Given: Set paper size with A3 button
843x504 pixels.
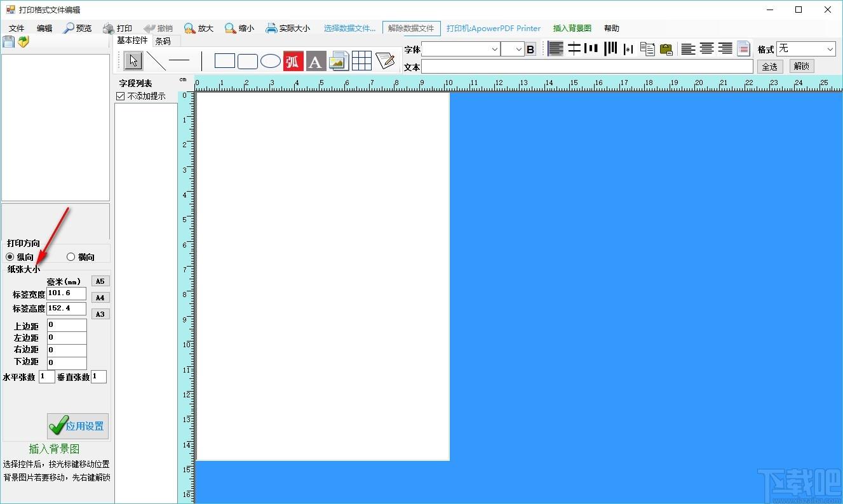Looking at the screenshot, I should (x=100, y=314).
